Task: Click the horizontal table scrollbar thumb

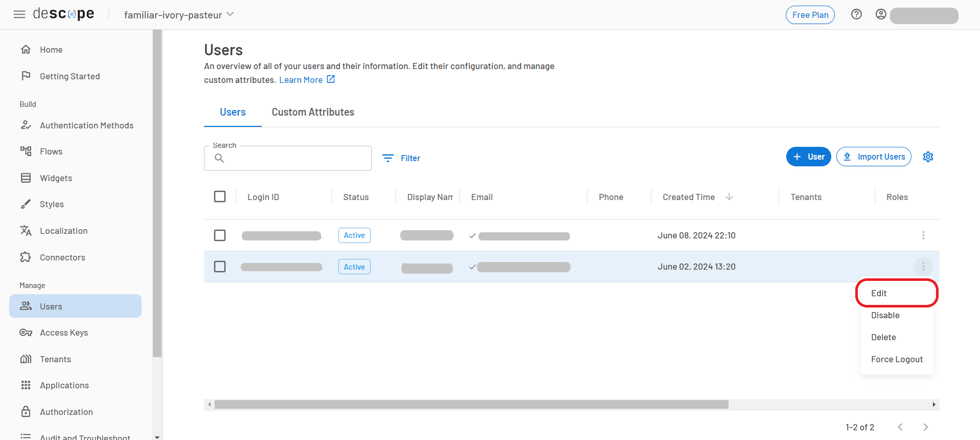Action: pyautogui.click(x=471, y=405)
